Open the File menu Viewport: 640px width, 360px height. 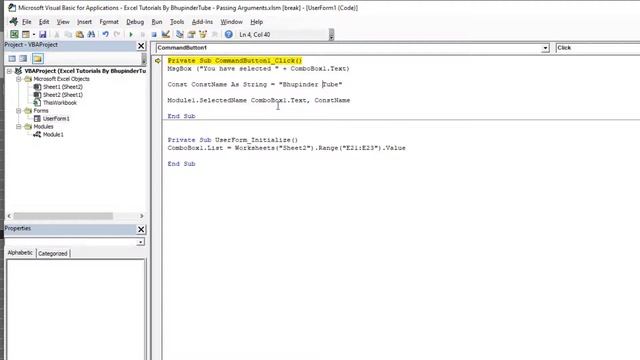pos(27,22)
